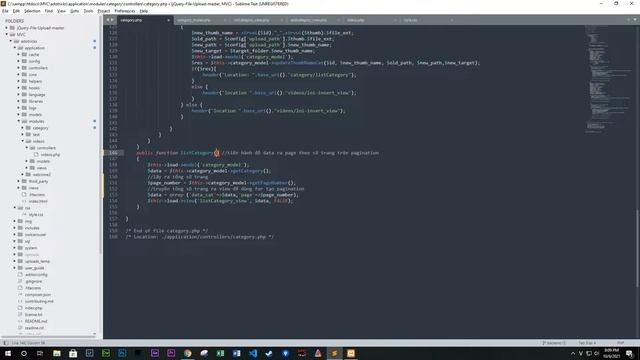The width and height of the screenshot is (640, 360).
Task: Switch to the videos.php tab
Action: [x=371, y=20]
